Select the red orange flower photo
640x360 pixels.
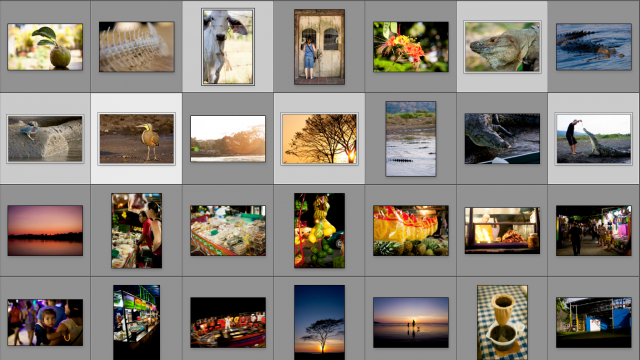(411, 47)
